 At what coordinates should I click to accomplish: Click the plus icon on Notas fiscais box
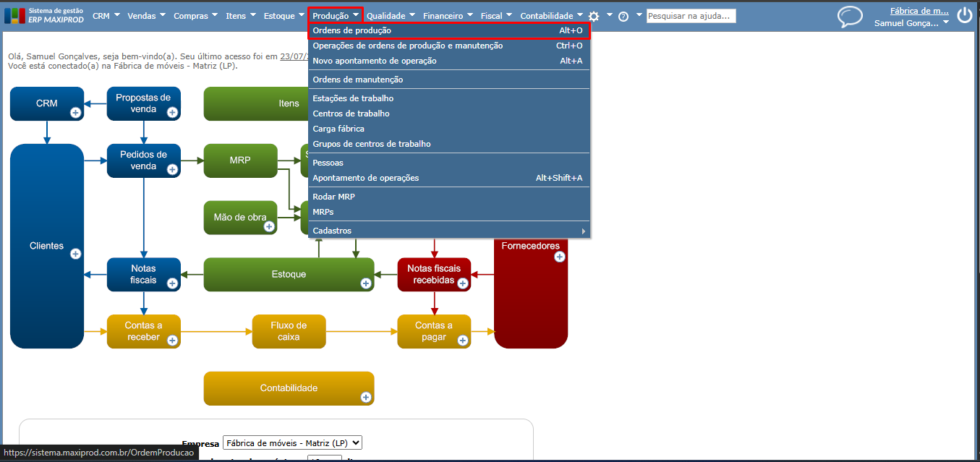pos(172,283)
